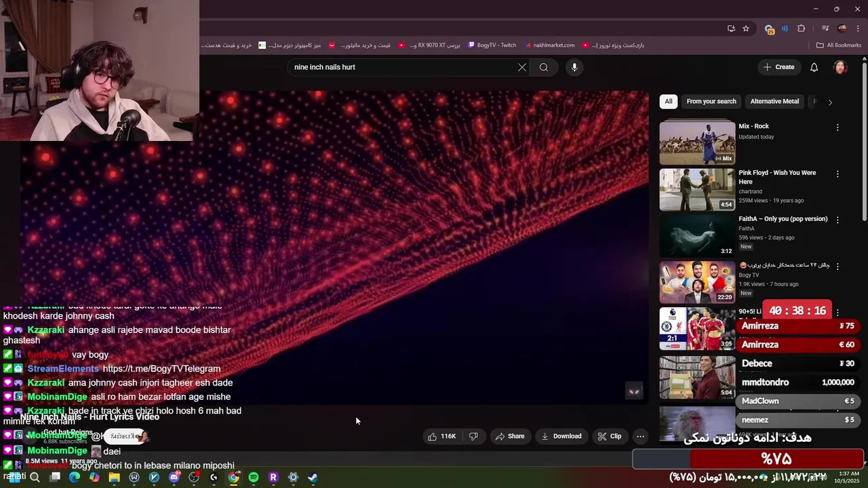Click the BogyTVTelegram link in chat

161,369
